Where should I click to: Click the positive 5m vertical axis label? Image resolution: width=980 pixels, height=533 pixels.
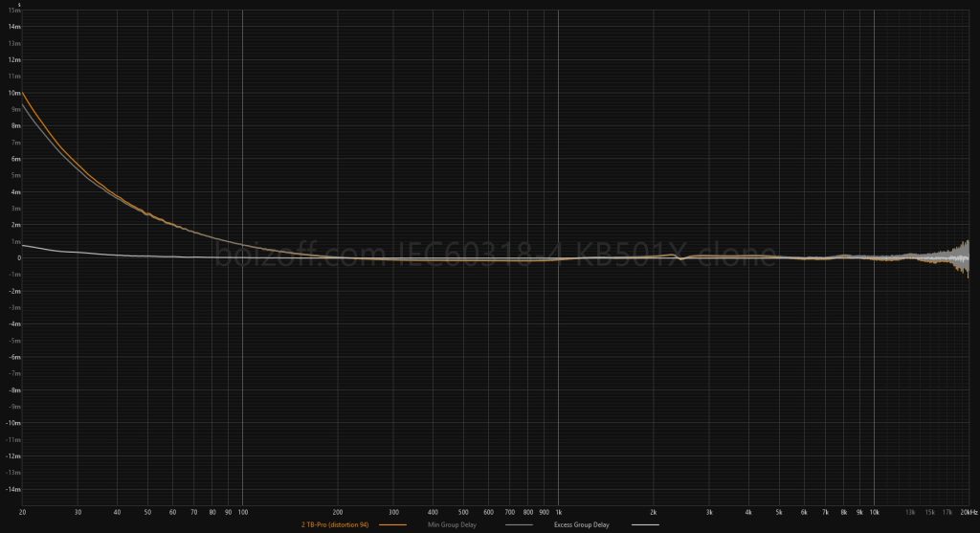point(14,176)
